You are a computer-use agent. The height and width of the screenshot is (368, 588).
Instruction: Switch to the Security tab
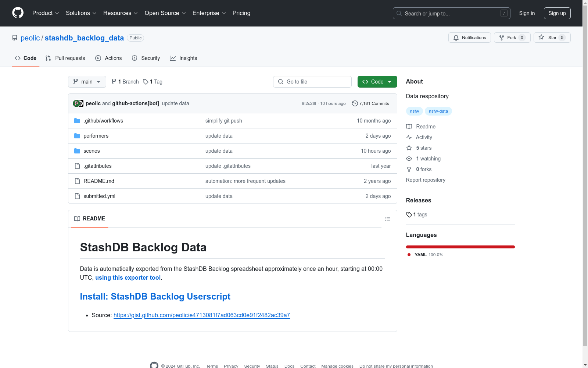coord(146,58)
